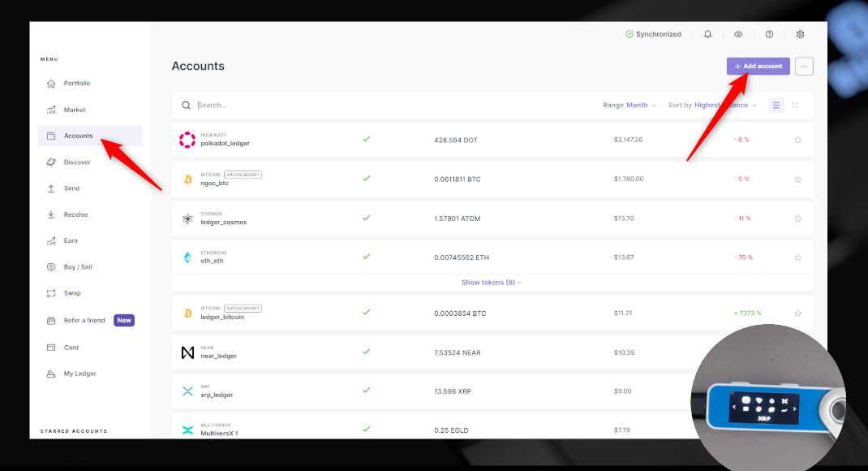
Task: Click the Add account button
Action: [758, 66]
